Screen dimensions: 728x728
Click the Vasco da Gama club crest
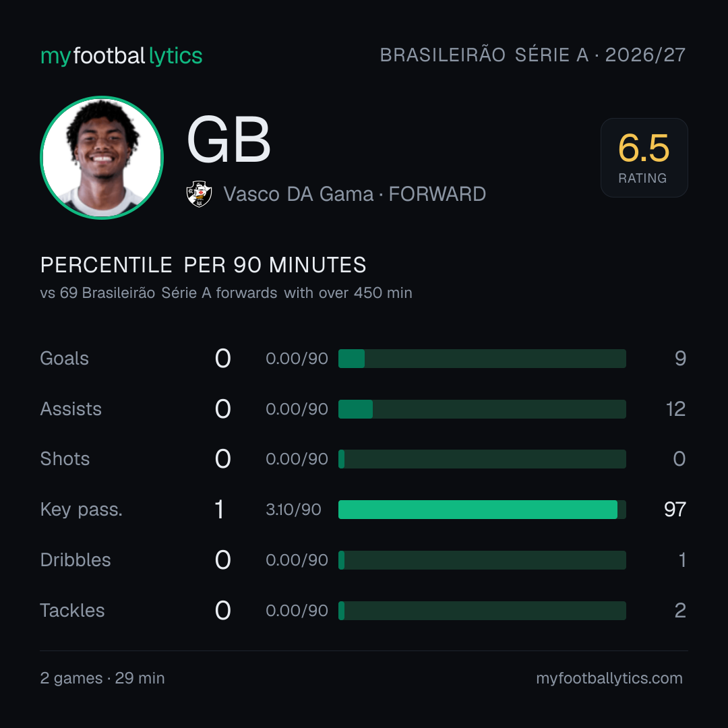(199, 194)
